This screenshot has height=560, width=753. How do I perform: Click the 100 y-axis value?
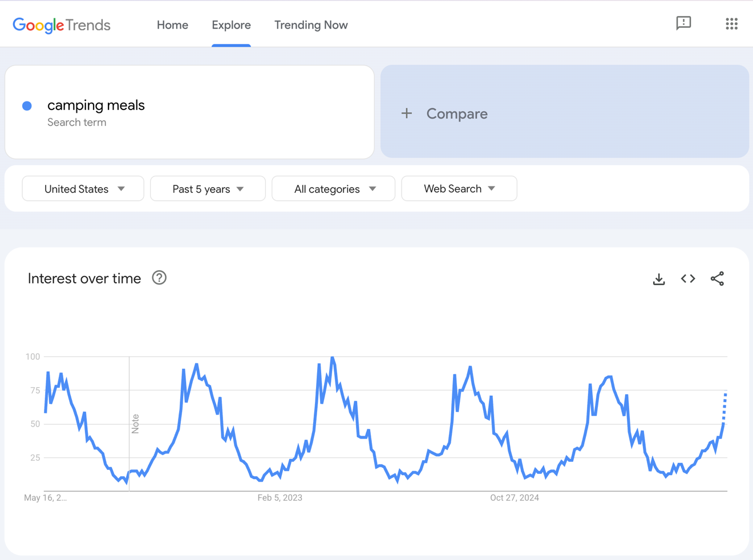click(x=33, y=356)
